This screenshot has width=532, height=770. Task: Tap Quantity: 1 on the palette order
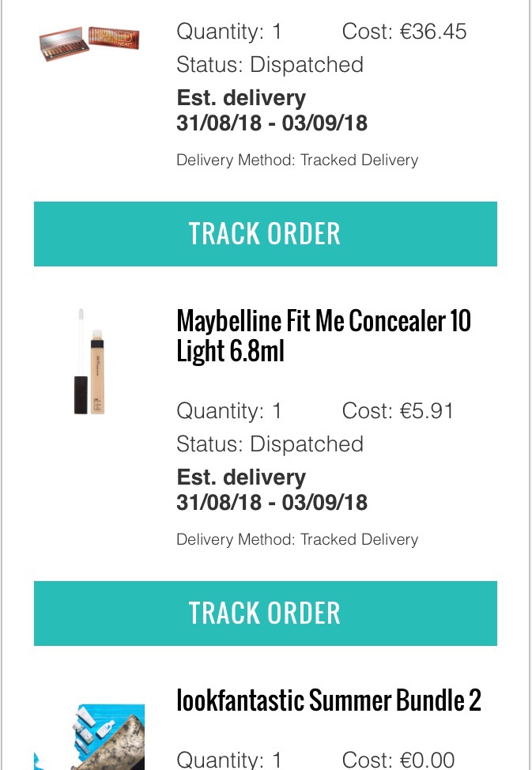(229, 32)
